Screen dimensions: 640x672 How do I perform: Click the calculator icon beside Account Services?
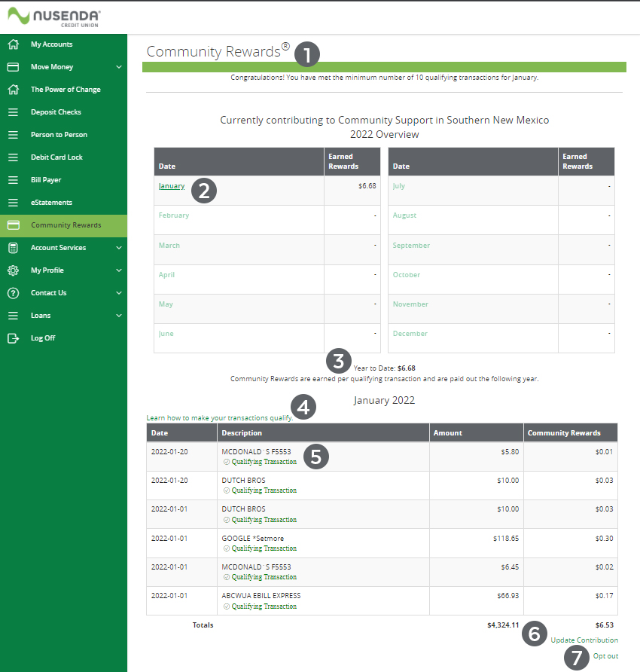point(14,248)
